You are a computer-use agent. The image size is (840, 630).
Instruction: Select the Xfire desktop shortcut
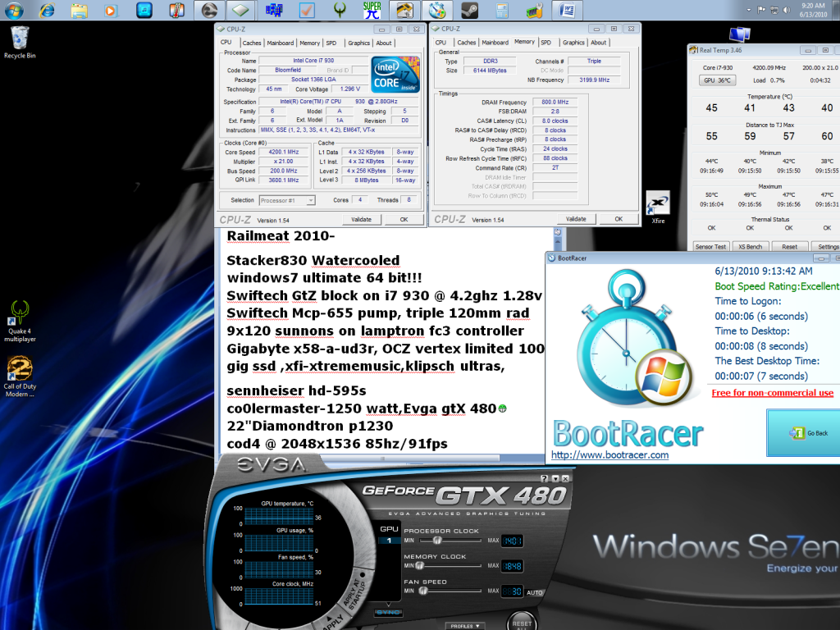pyautogui.click(x=658, y=208)
